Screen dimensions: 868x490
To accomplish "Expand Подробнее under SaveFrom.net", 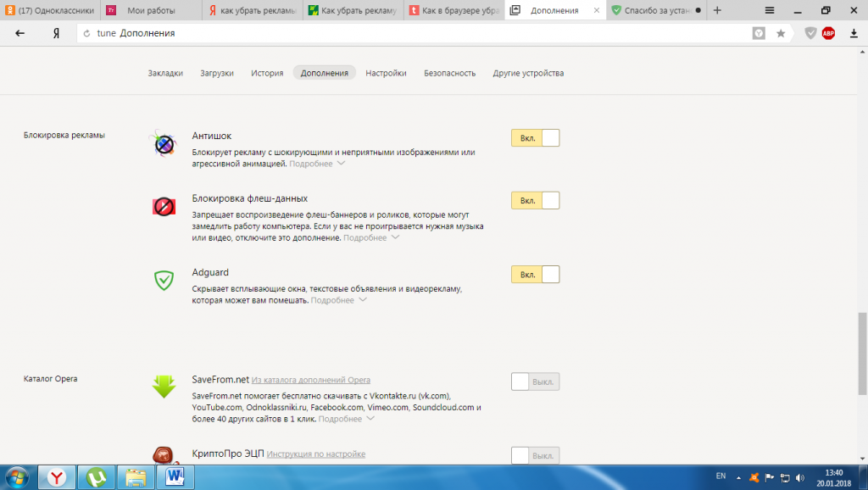I will (x=346, y=419).
